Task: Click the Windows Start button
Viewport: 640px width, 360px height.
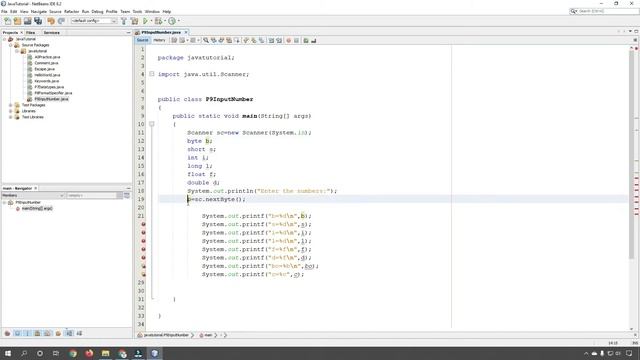Action: point(8,353)
